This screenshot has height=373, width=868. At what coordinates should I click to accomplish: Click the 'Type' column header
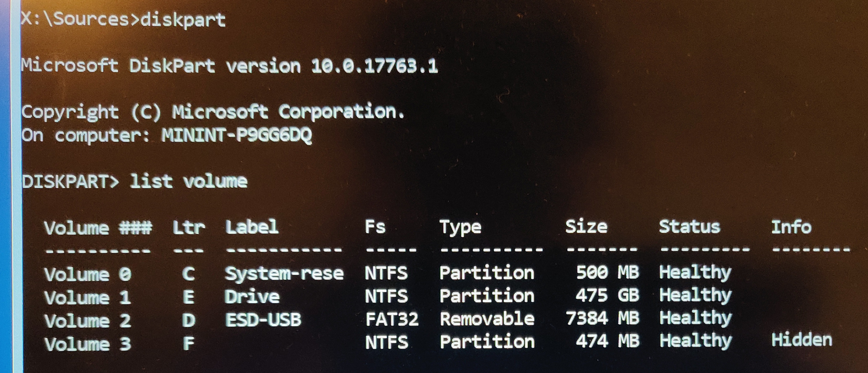click(x=461, y=228)
